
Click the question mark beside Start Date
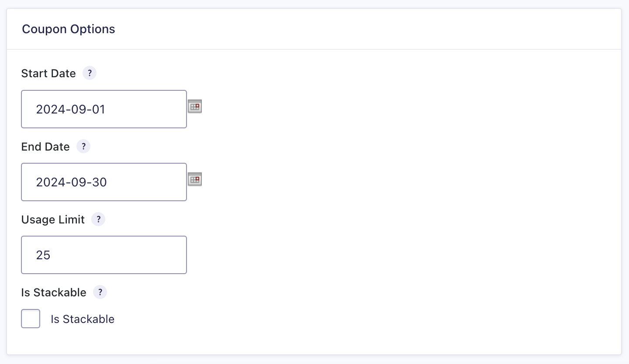(90, 73)
